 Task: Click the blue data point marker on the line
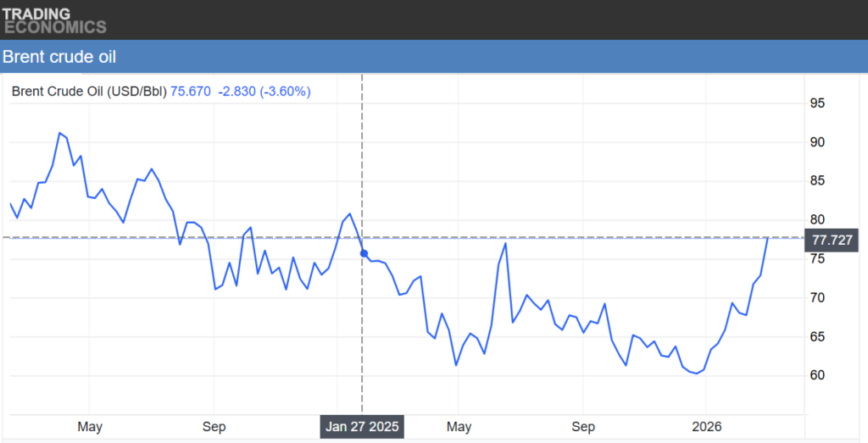coord(364,253)
